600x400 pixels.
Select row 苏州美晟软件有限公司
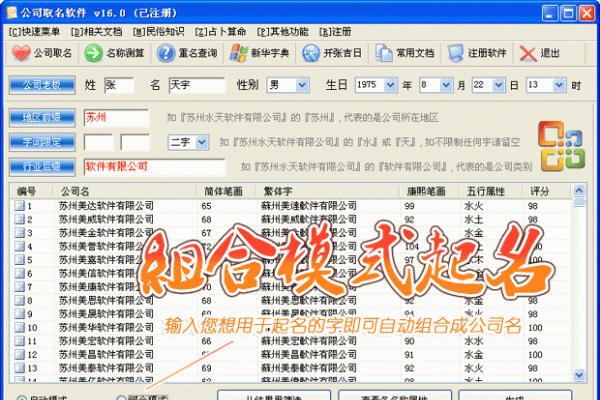pos(293,314)
